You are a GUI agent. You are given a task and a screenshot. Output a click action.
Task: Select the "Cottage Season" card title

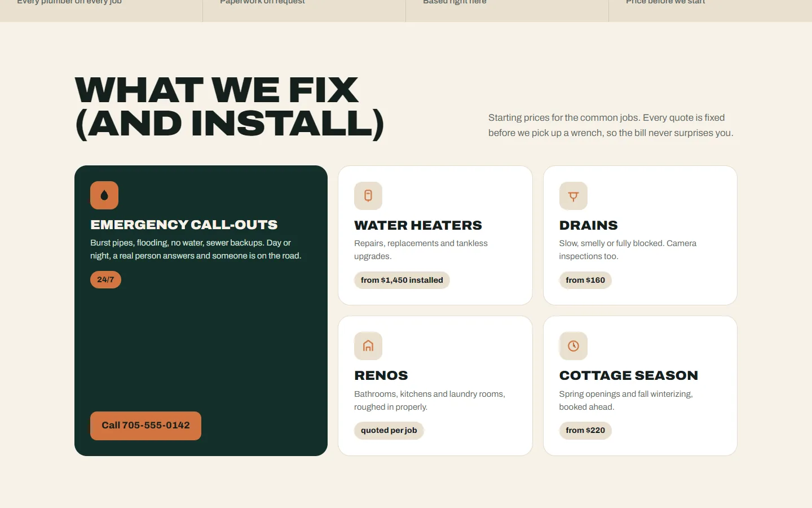pyautogui.click(x=628, y=375)
